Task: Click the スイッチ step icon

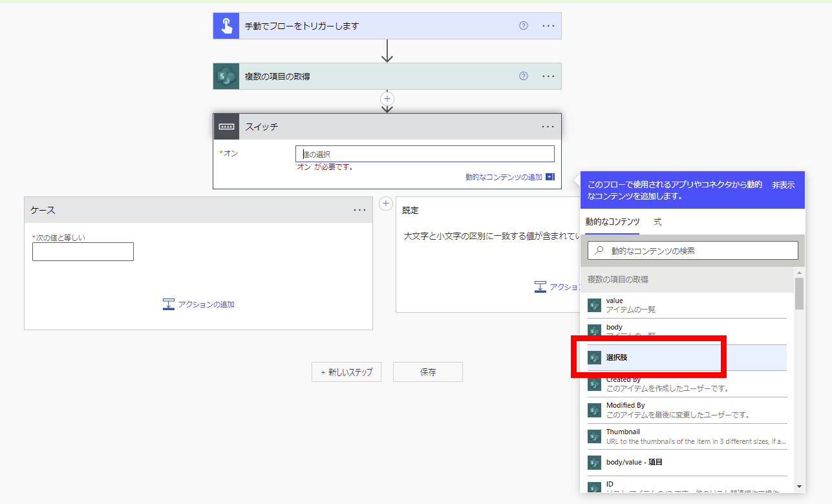Action: click(x=225, y=126)
